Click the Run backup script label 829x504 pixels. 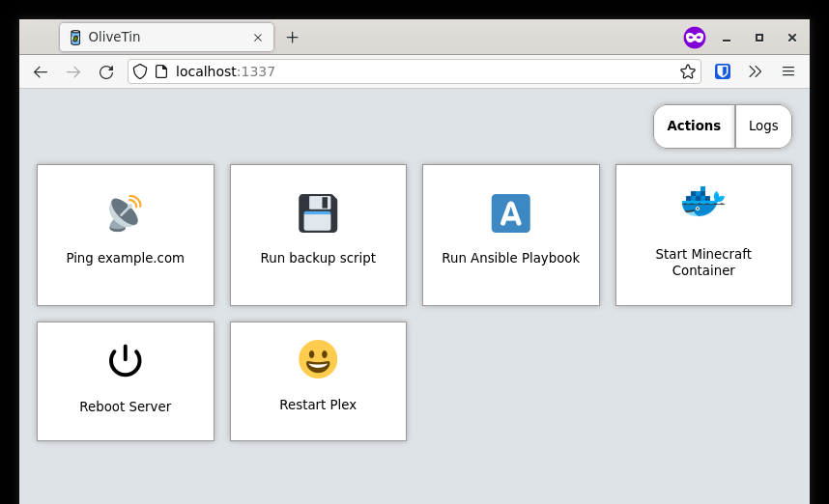coord(318,258)
